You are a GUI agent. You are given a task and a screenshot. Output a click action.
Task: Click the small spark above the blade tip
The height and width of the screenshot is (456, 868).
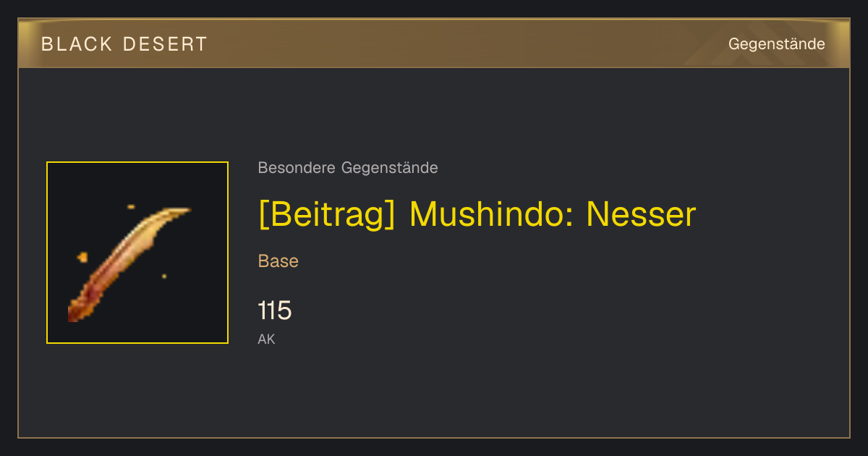(131, 207)
